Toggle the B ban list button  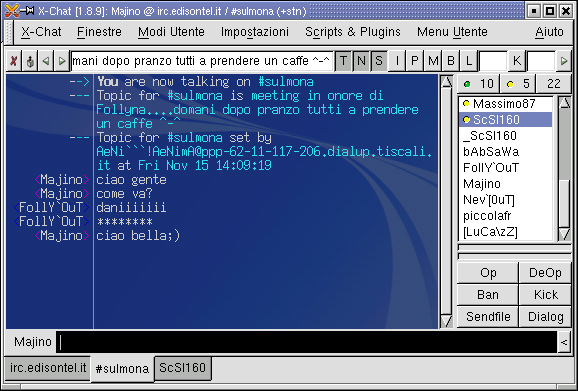pyautogui.click(x=450, y=61)
